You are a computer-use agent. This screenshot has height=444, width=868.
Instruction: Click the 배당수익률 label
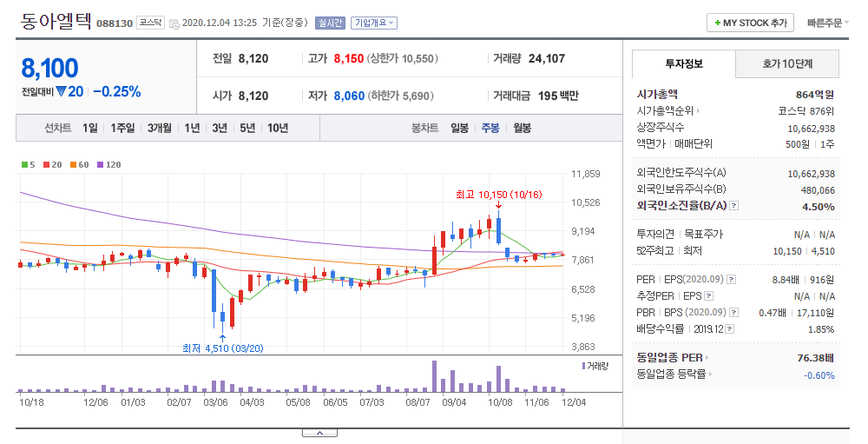click(x=660, y=329)
